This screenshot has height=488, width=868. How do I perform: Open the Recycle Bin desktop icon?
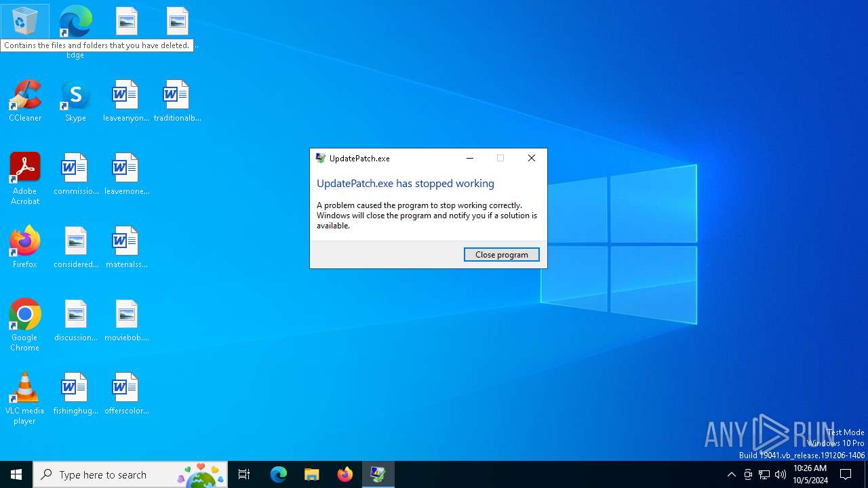(25, 22)
